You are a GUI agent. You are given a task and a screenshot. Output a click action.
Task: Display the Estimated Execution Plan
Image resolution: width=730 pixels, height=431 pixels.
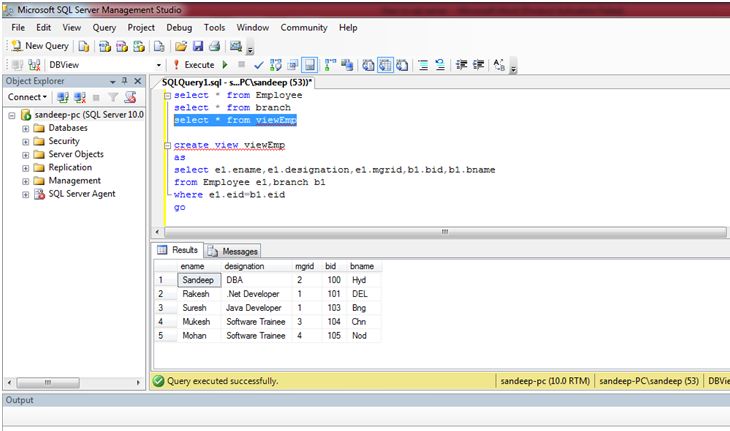(276, 65)
